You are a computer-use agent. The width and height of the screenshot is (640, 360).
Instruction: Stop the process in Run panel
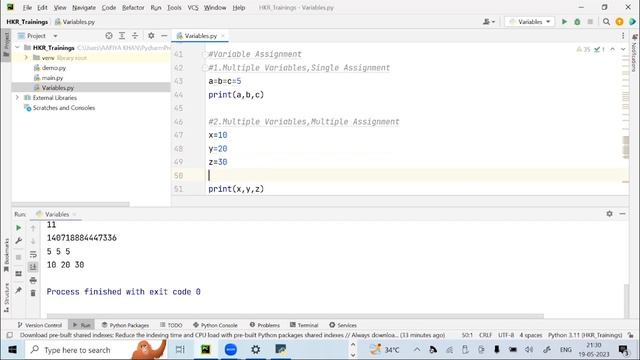click(x=18, y=257)
